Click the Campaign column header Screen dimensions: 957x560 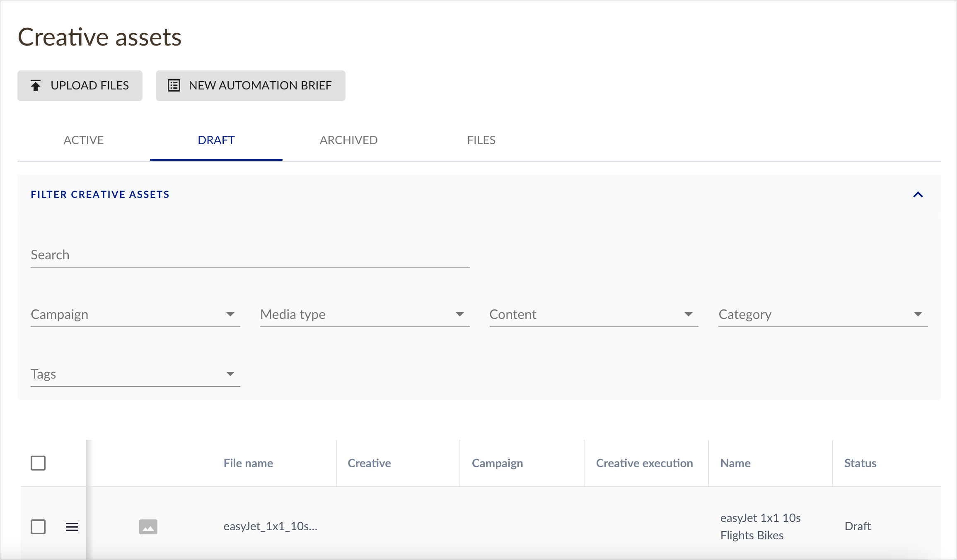[x=497, y=463]
